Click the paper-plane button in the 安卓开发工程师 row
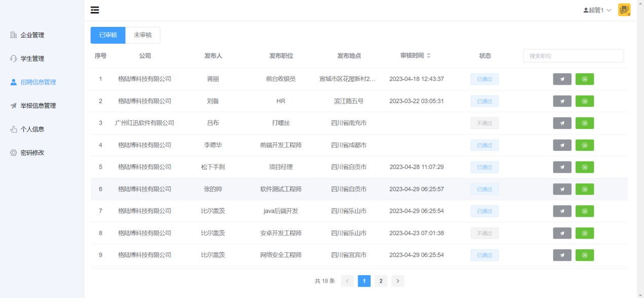 (562, 233)
